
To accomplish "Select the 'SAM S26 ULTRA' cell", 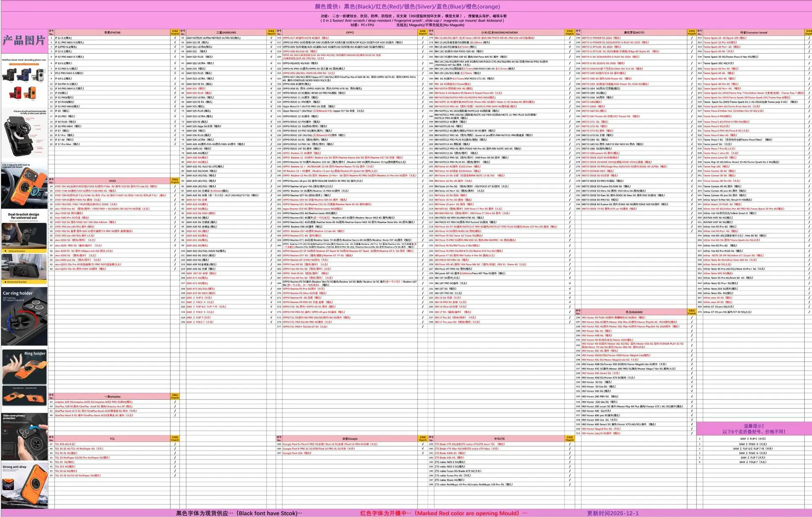I will 226,140.
